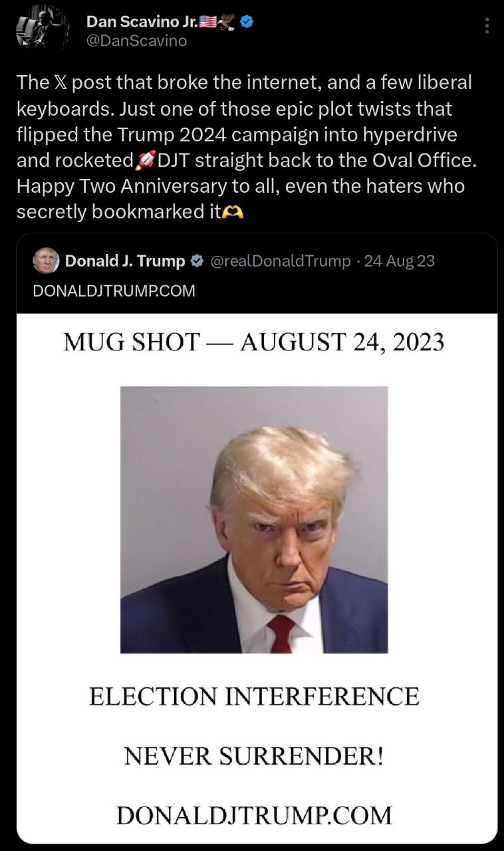Open DONALDJTRUMP.COM text in the quoted post header
Screen dimensions: 504x851
114,291
